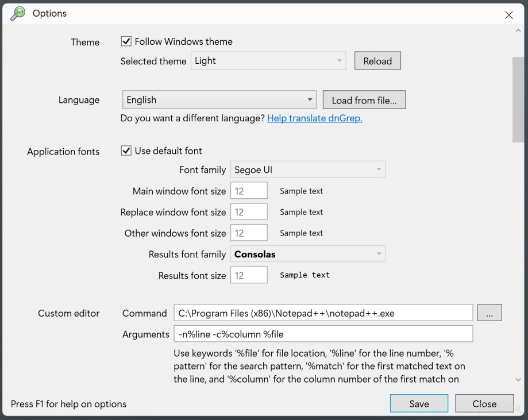528x420 pixels.
Task: Close the Options window with X icon
Action: pos(508,15)
